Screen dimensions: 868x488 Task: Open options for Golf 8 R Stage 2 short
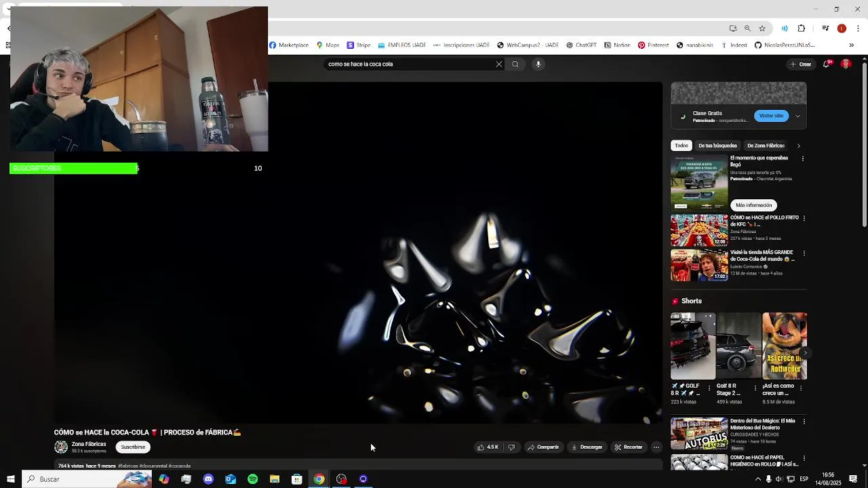pos(755,388)
